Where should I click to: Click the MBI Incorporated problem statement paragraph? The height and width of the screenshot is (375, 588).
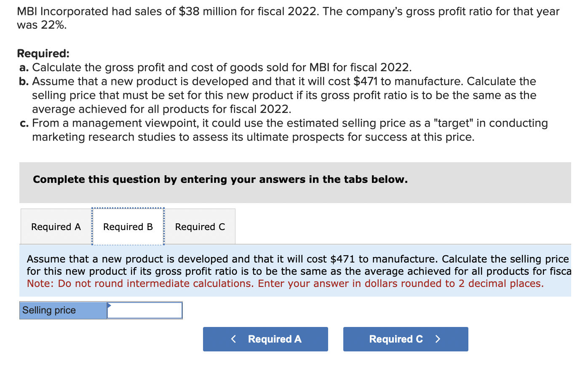point(288,18)
